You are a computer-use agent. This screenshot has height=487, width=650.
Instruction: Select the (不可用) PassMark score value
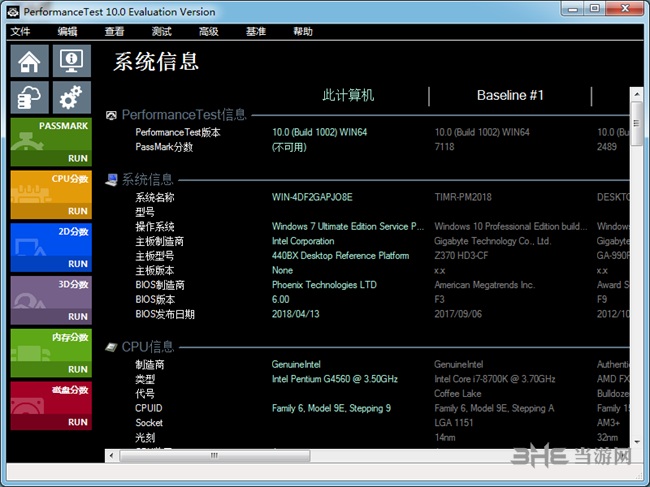289,147
